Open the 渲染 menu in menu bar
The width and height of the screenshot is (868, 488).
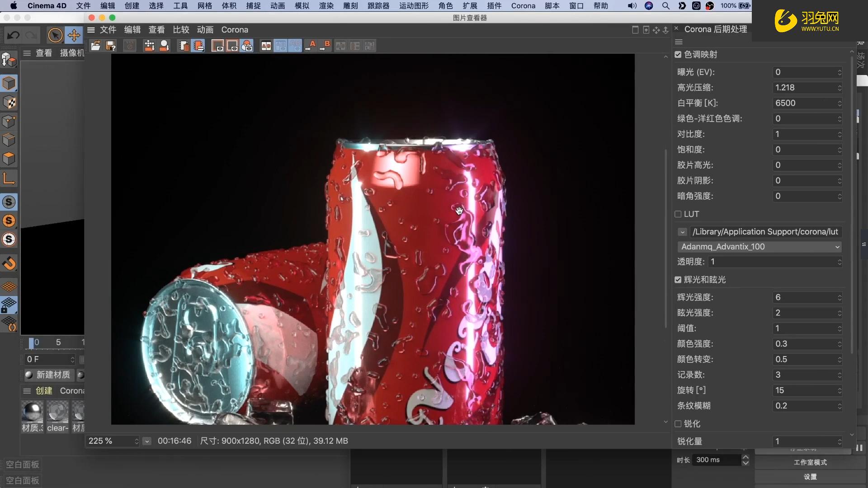pos(326,6)
